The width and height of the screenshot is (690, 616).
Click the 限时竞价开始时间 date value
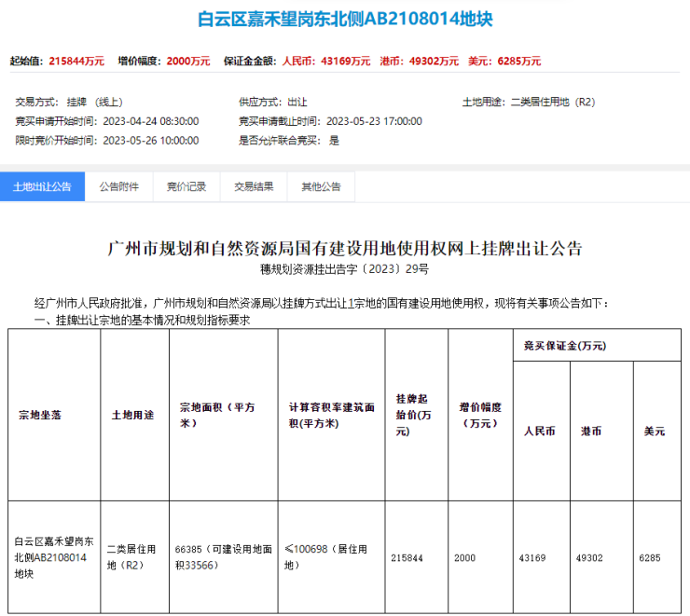coord(149,141)
